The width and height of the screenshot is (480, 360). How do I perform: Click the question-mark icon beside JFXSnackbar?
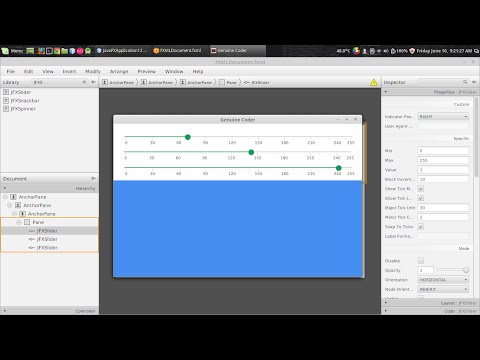pyautogui.click(x=6, y=100)
